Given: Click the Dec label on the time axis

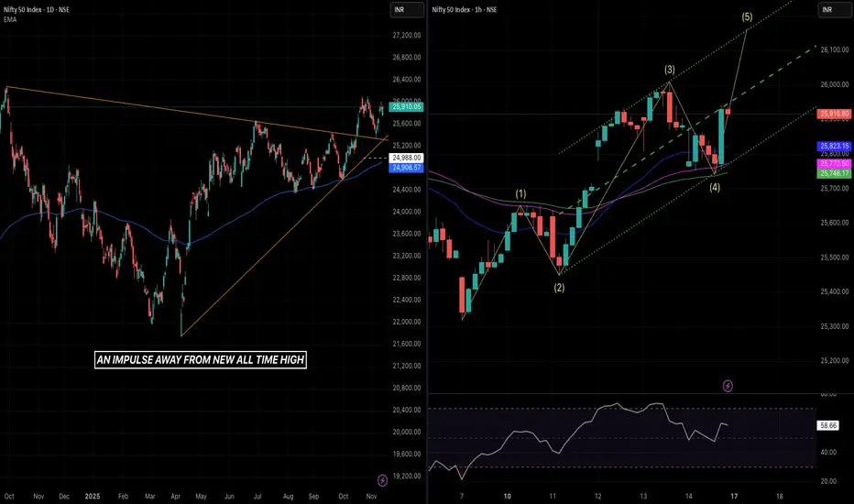Looking at the screenshot, I should point(64,497).
